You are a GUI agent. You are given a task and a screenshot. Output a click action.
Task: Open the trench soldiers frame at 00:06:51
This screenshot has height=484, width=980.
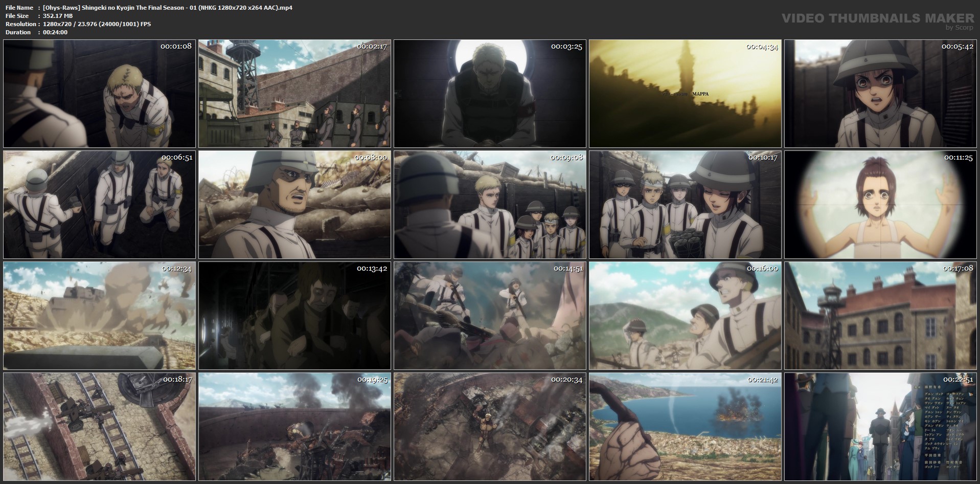coord(99,205)
